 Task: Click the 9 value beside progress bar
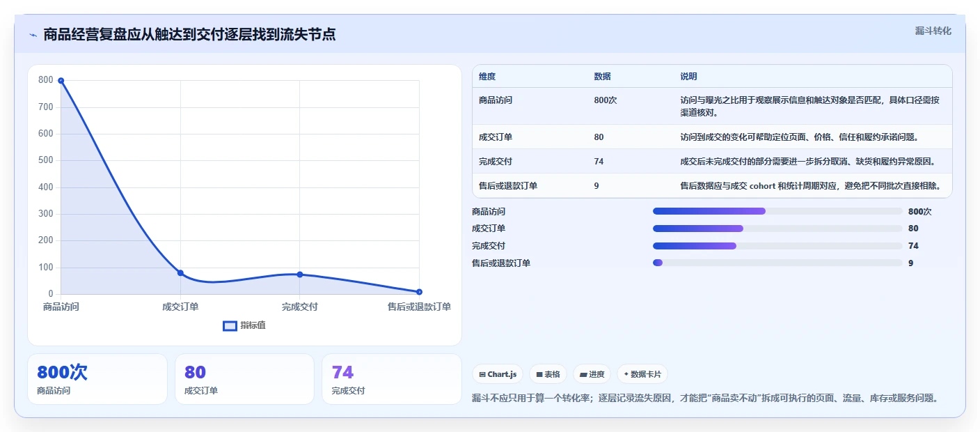pyautogui.click(x=910, y=263)
